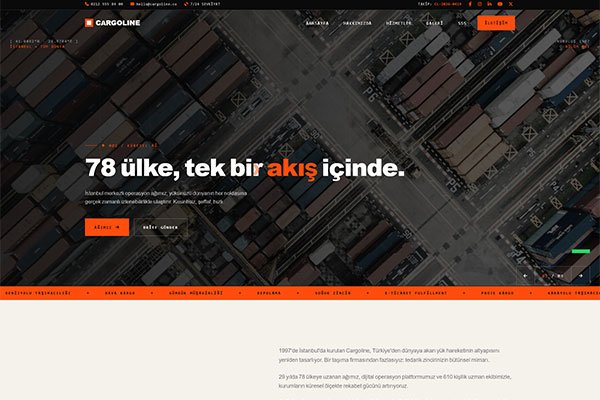Image resolution: width=600 pixels, height=400 pixels.
Task: Click the green progress indicator above the slider arrows
Action: [581, 251]
